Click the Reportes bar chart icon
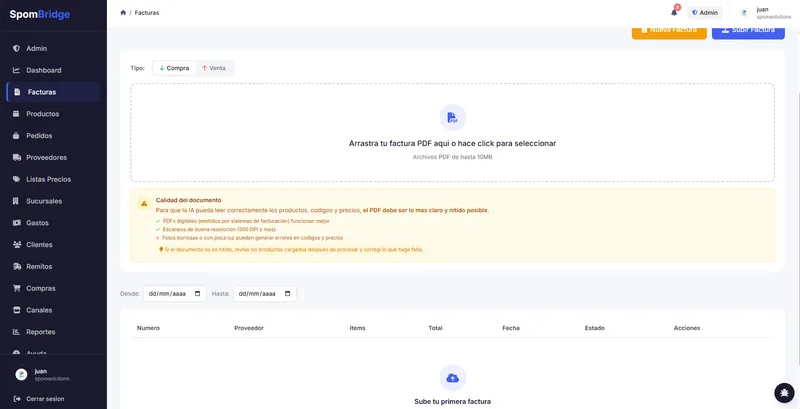 click(x=16, y=332)
